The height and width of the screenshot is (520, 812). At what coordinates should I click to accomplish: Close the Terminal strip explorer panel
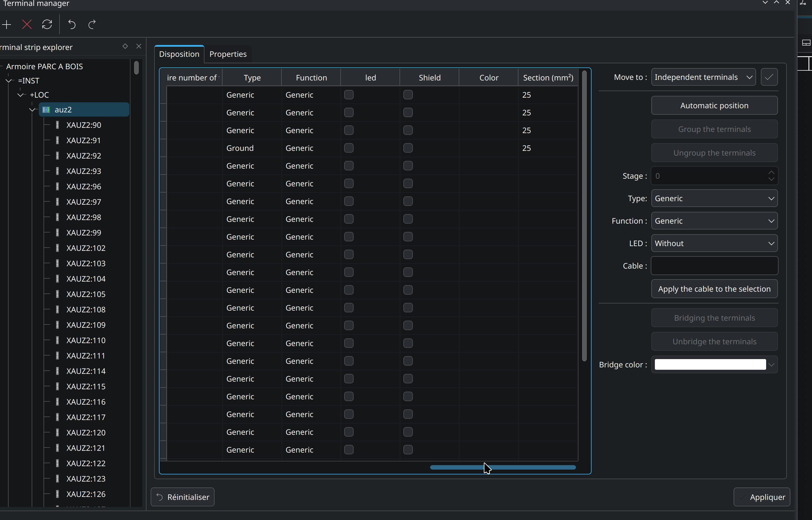(x=138, y=46)
